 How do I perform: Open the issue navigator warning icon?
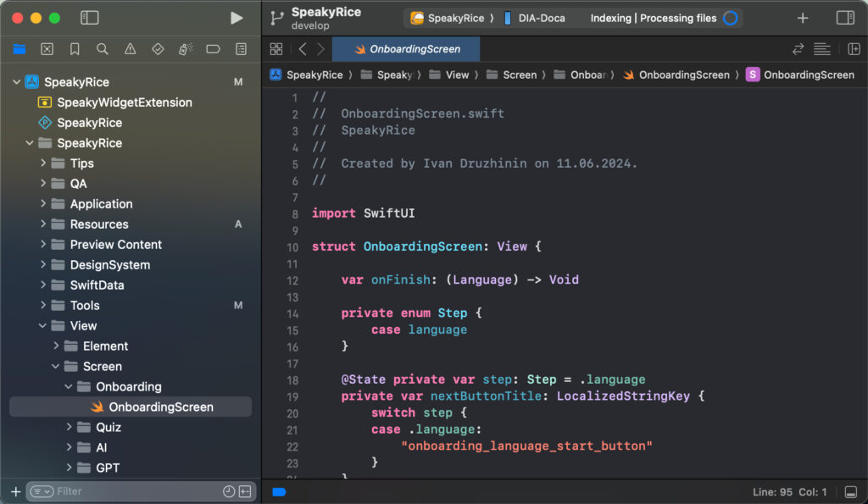130,49
